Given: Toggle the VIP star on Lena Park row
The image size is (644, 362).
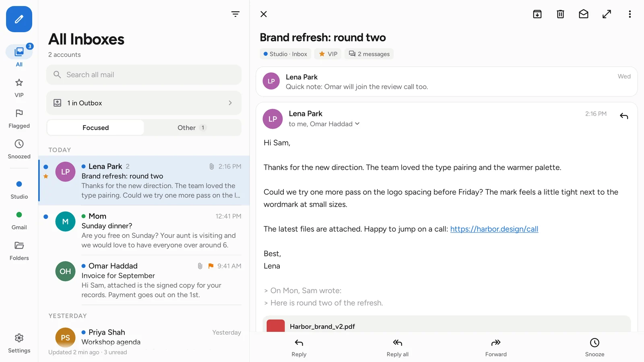Looking at the screenshot, I should [x=46, y=177].
